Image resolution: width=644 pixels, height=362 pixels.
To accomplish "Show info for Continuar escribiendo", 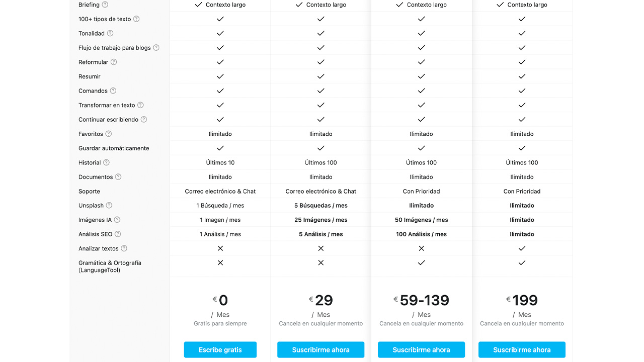I will point(144,119).
